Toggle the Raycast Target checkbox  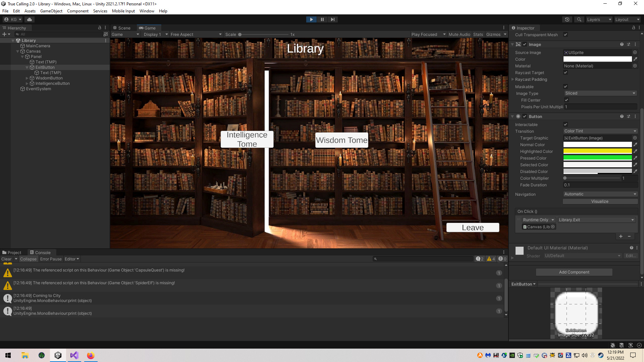[566, 73]
